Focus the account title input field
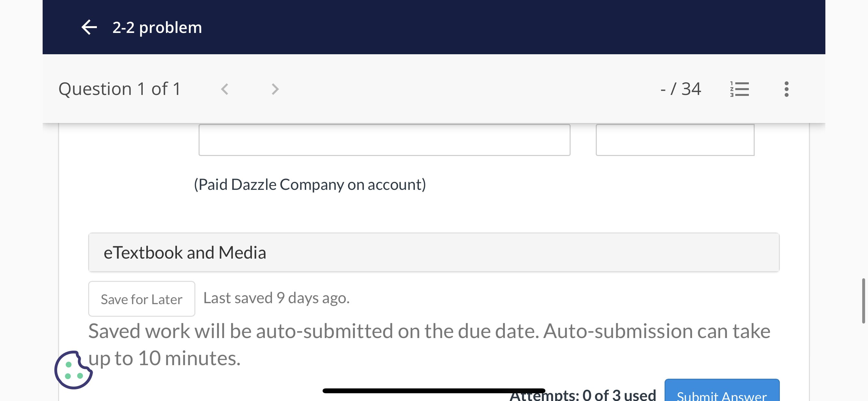This screenshot has width=868, height=401. point(384,140)
